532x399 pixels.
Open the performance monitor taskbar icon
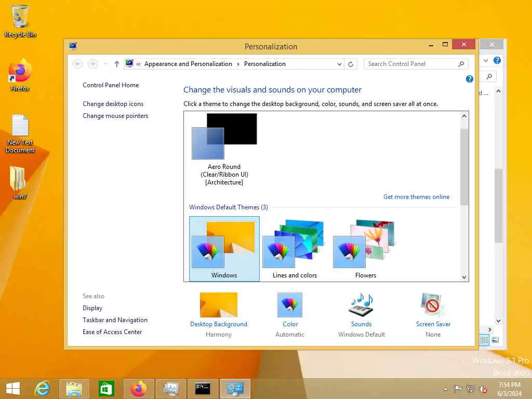170,389
